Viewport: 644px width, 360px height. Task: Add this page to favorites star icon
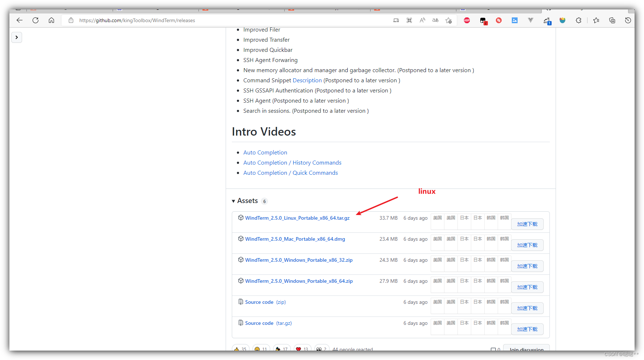point(449,20)
